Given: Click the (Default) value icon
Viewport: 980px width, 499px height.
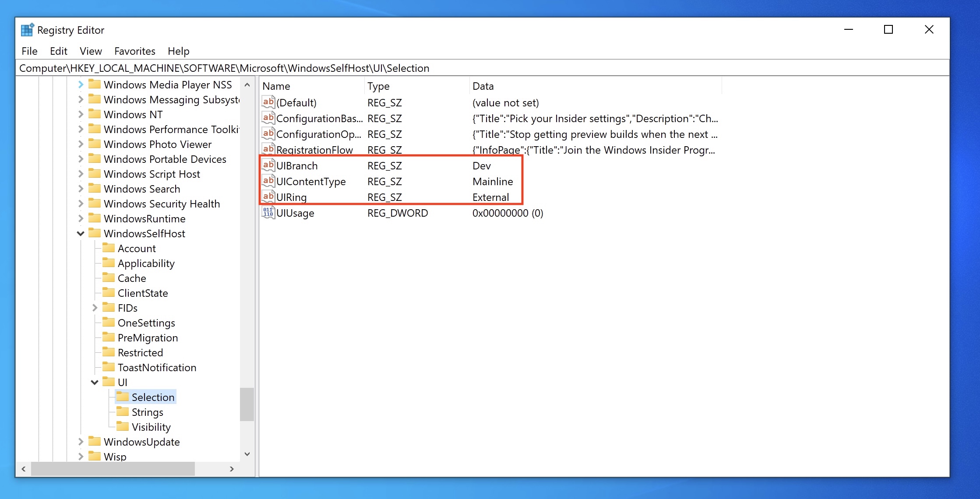Looking at the screenshot, I should [x=268, y=102].
